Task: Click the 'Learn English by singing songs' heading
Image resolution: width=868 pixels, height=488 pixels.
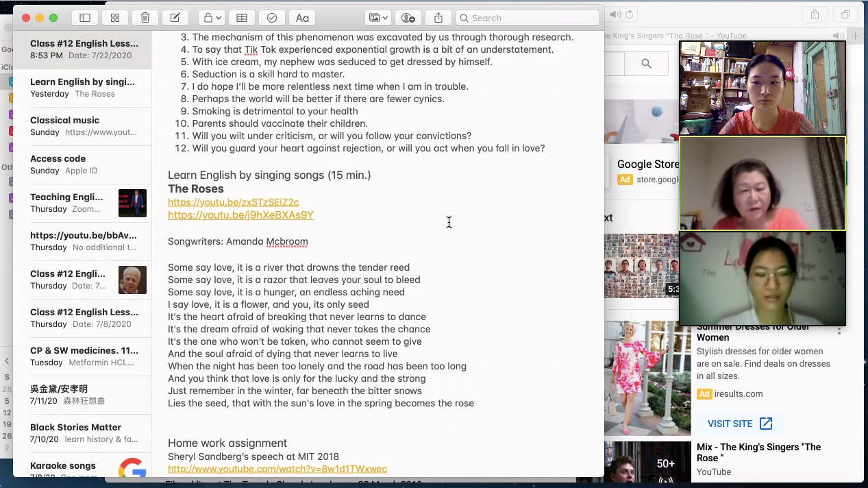Action: 269,175
